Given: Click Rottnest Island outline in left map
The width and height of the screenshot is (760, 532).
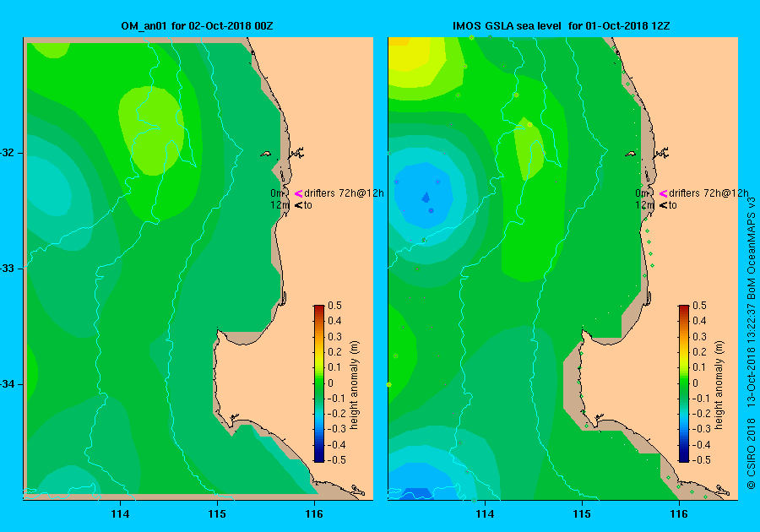Looking at the screenshot, I should pyautogui.click(x=266, y=154).
